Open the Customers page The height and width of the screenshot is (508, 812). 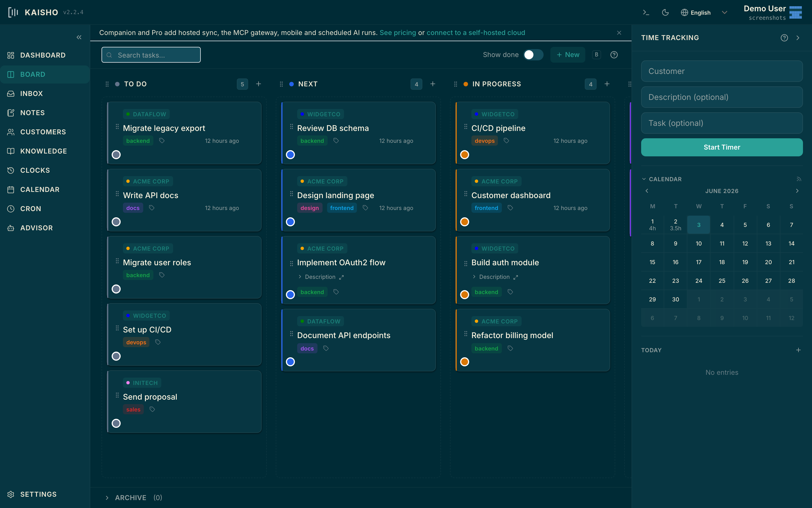pyautogui.click(x=45, y=132)
